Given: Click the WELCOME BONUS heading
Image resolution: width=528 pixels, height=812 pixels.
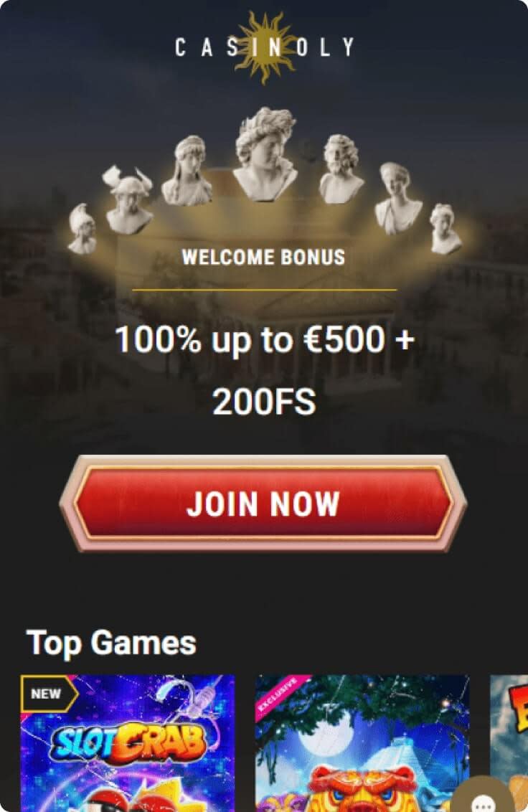Looking at the screenshot, I should pos(263,258).
